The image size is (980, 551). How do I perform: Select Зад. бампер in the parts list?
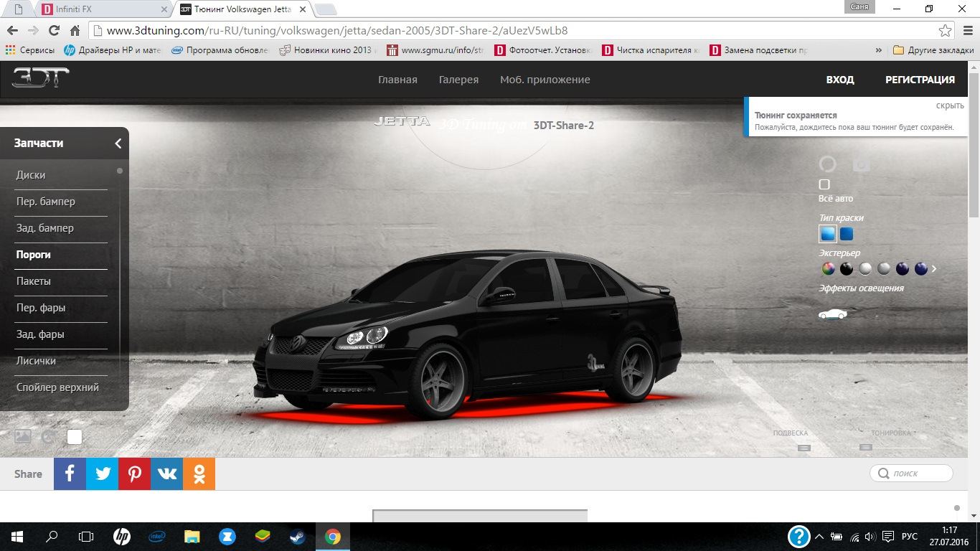(x=45, y=228)
